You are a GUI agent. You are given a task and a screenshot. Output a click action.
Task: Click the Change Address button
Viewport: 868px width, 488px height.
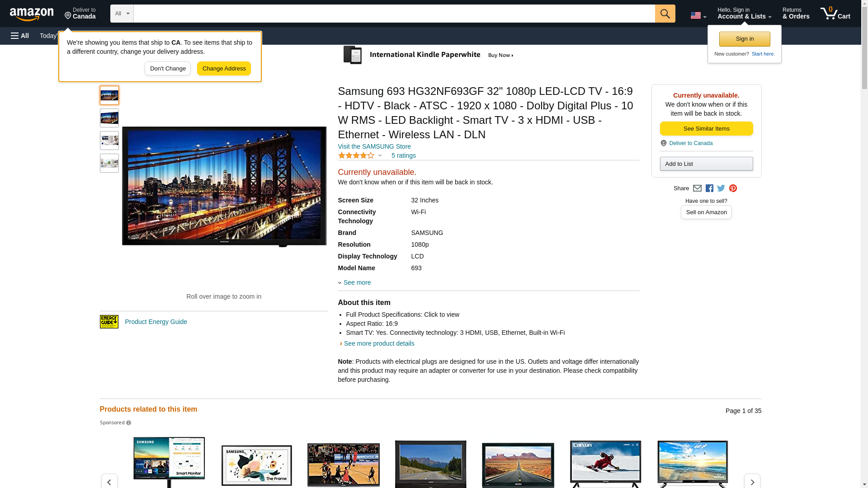(x=224, y=69)
